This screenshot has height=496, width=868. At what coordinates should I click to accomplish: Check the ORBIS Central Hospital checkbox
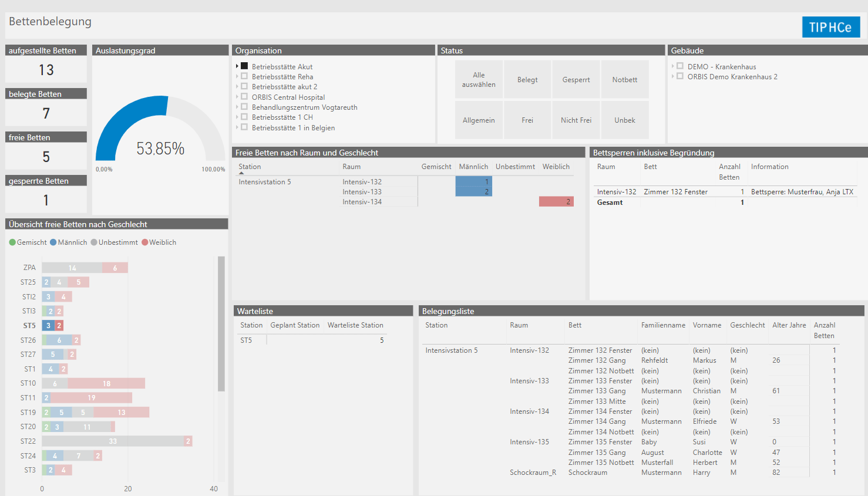click(244, 97)
